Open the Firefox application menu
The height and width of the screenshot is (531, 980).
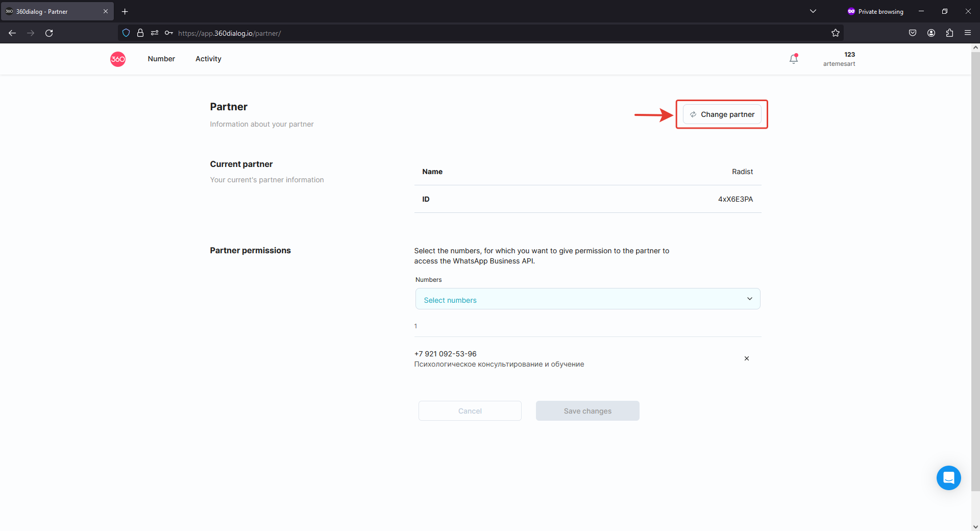968,33
